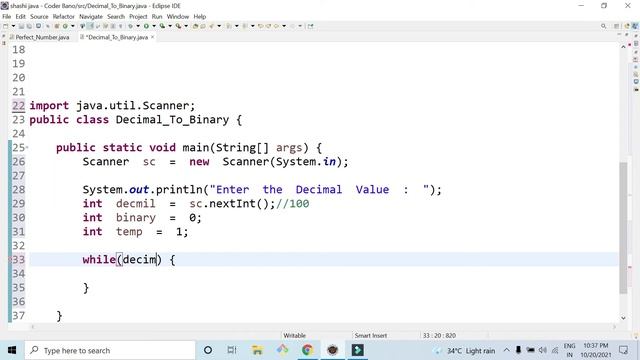The width and height of the screenshot is (640, 360).
Task: Click the class name Decimal_To_Binary in code
Action: [172, 120]
